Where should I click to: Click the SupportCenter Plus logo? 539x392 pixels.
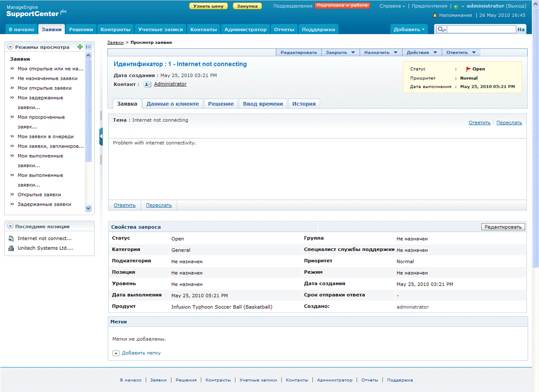pos(36,11)
